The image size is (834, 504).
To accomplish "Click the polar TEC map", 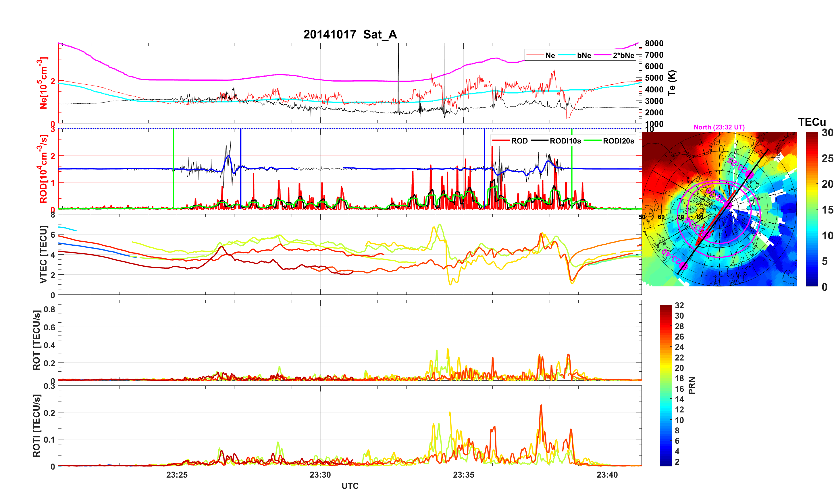I will pyautogui.click(x=719, y=209).
